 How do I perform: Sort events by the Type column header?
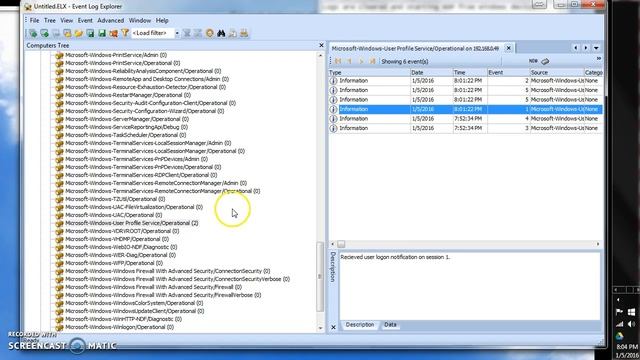[369, 72]
